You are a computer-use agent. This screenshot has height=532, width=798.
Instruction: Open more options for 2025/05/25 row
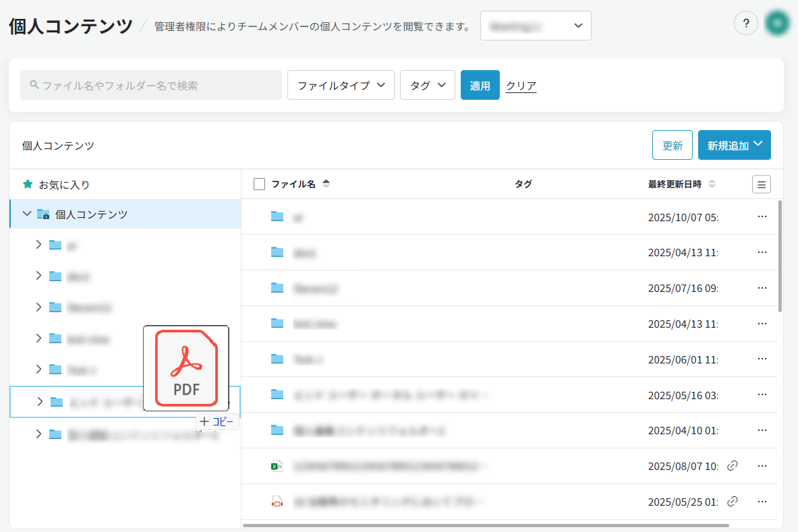762,502
